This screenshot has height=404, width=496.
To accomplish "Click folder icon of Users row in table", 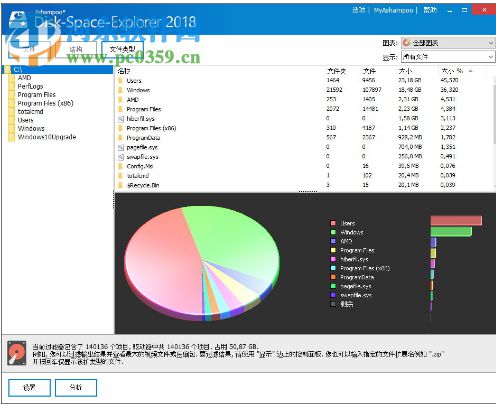I will click(x=121, y=81).
